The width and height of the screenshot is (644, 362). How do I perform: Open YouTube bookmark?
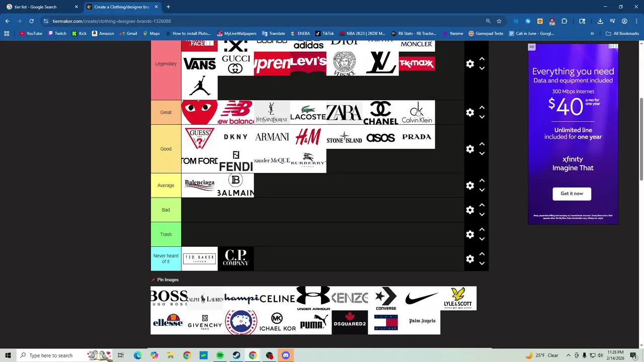[31, 34]
